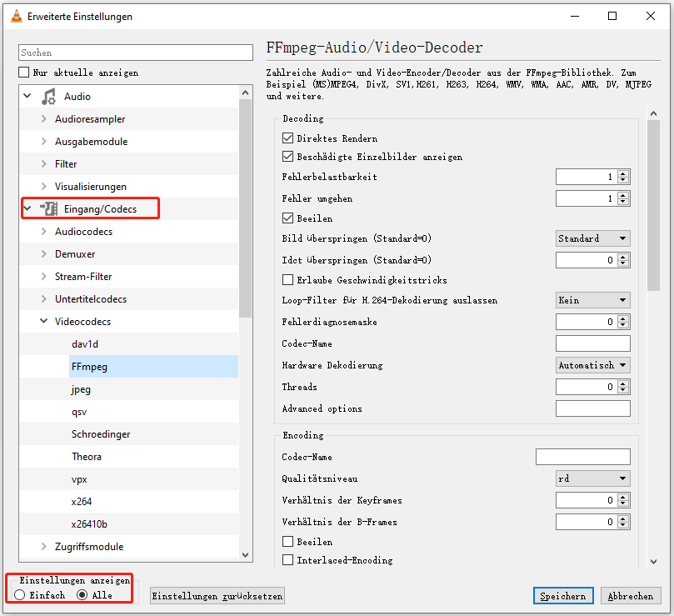
Task: Enable Nur aktuelle anzeigen checkbox
Action: [24, 73]
